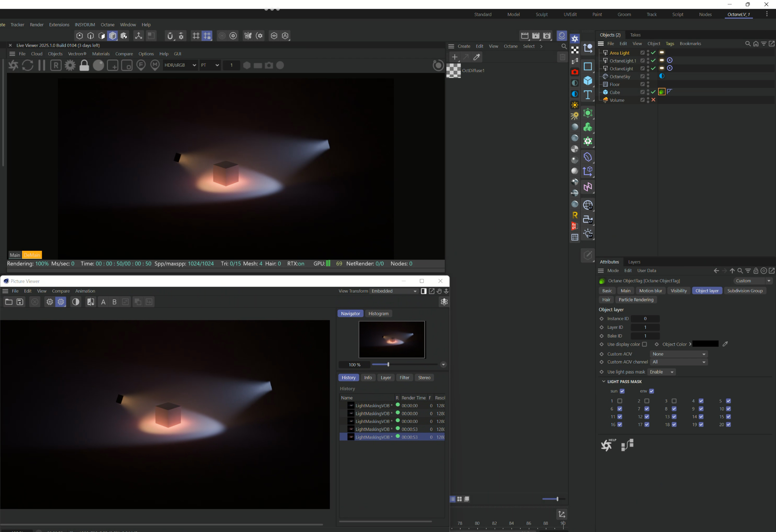Pause the Live Viewer render
This screenshot has height=532, width=776.
42,65
